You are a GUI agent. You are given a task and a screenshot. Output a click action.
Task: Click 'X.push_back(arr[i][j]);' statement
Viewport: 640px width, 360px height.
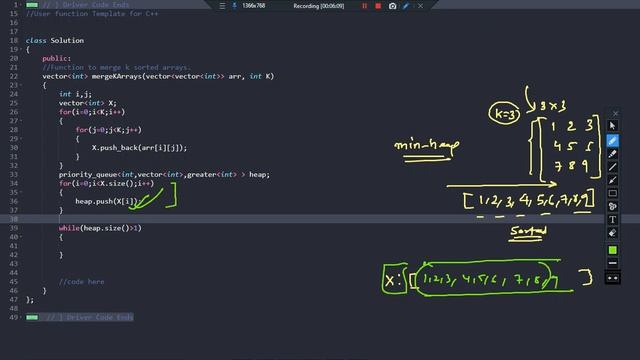(139, 148)
